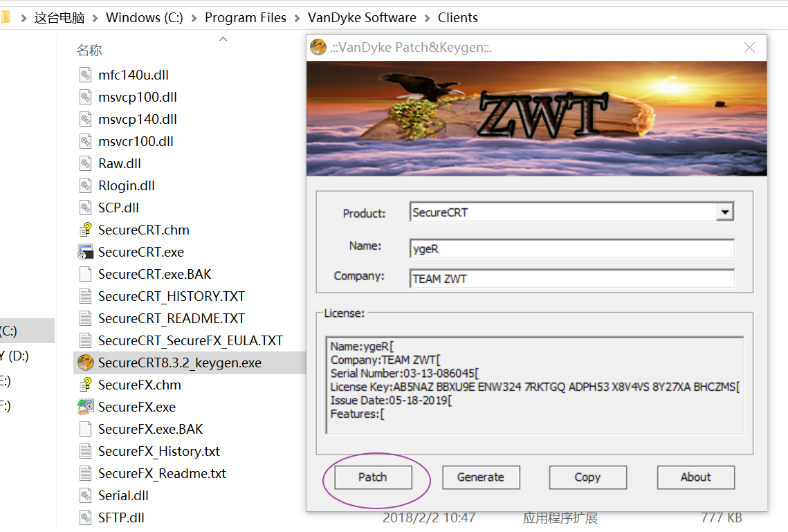
Task: Navigate to Clients in the breadcrumb path
Action: pos(457,17)
